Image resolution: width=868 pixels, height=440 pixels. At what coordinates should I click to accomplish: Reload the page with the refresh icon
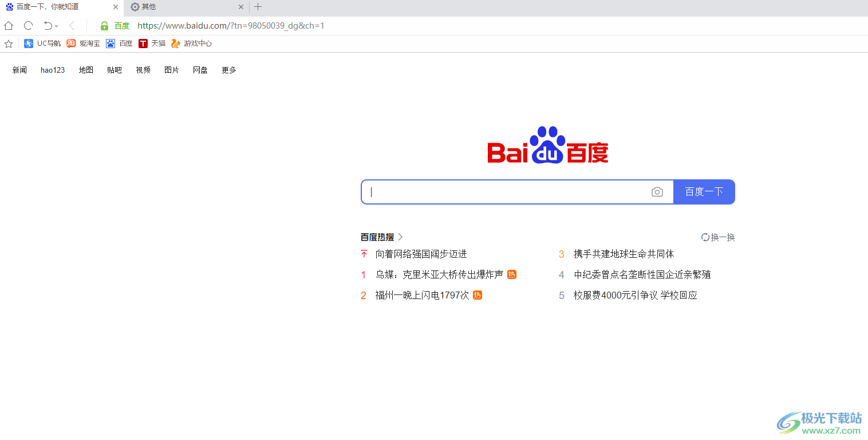point(28,26)
